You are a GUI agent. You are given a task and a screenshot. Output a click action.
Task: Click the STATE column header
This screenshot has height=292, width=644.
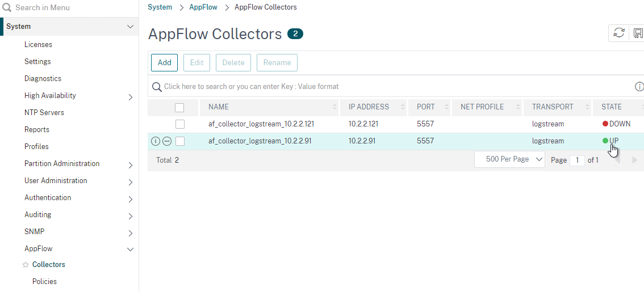612,107
